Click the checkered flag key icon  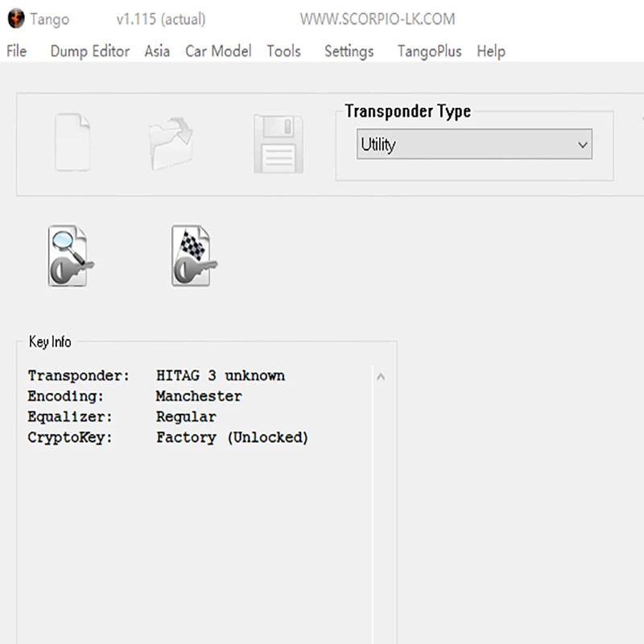click(194, 255)
